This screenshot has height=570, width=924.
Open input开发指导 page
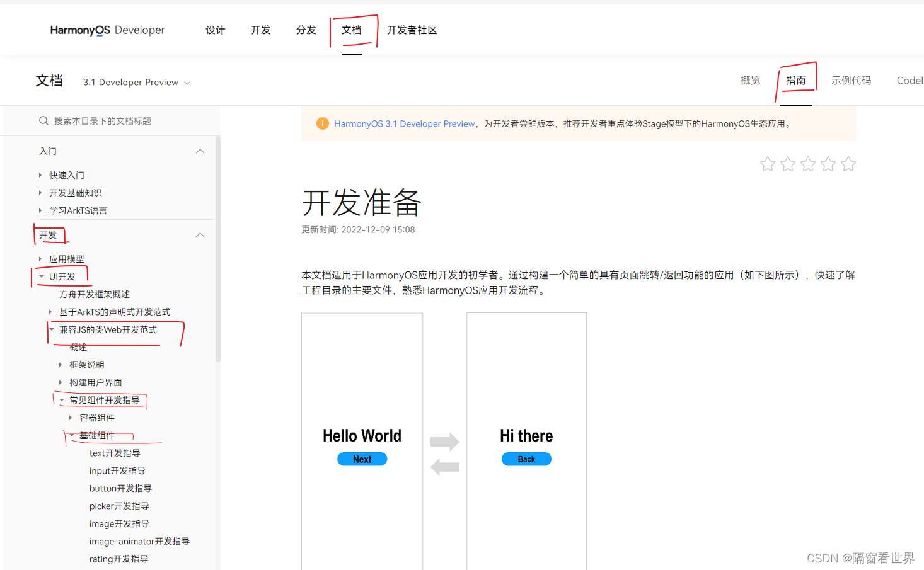117,470
